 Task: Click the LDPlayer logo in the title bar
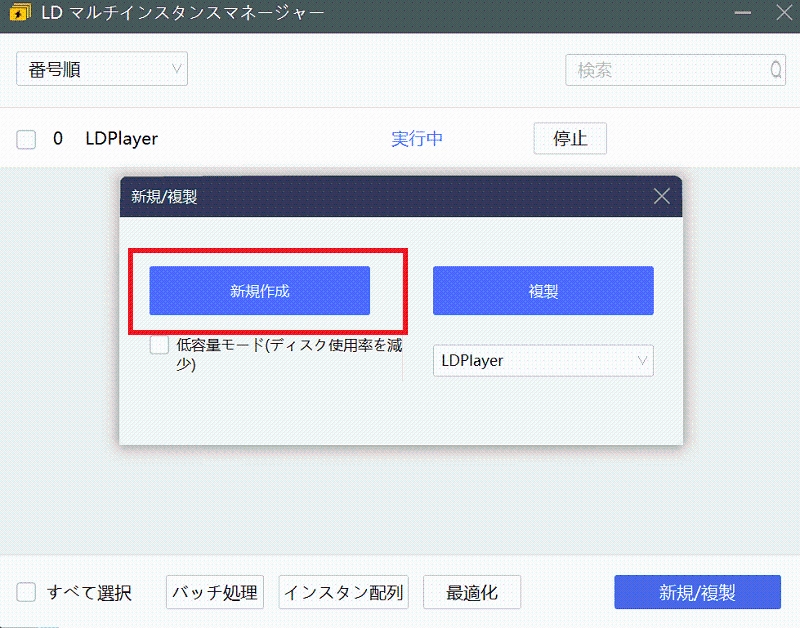[18, 14]
